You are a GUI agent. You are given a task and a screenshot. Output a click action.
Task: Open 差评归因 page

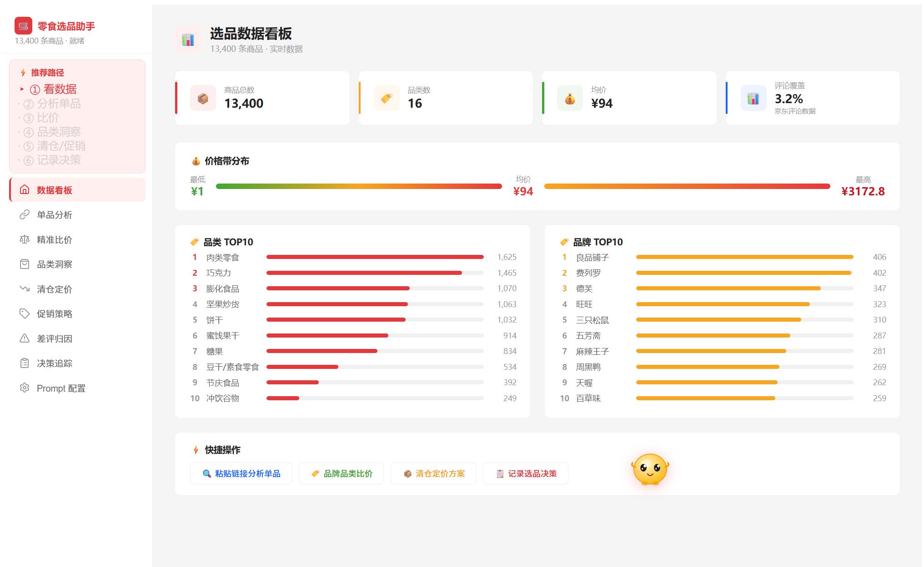point(77,338)
